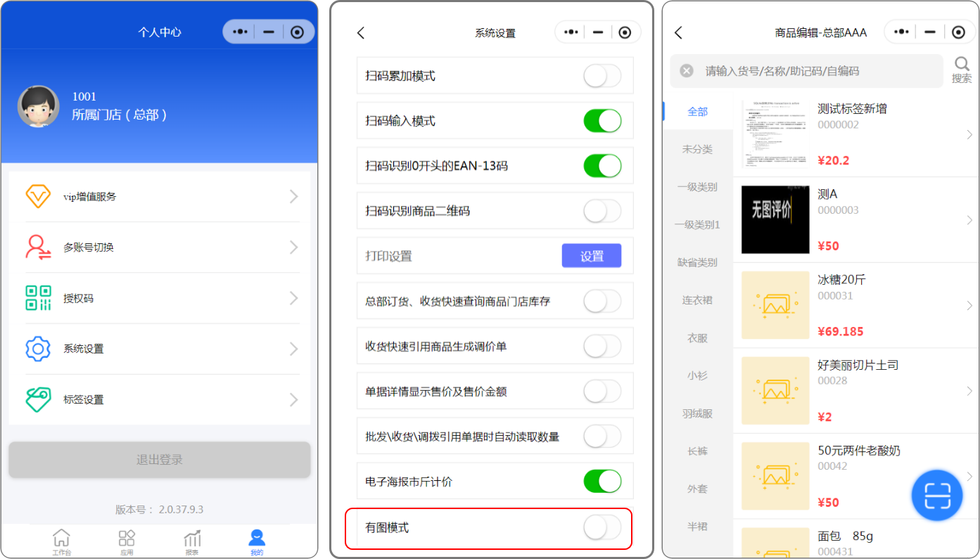Image resolution: width=980 pixels, height=559 pixels.
Task: Click the 50元两件老酸奶 product name
Action: (x=858, y=451)
